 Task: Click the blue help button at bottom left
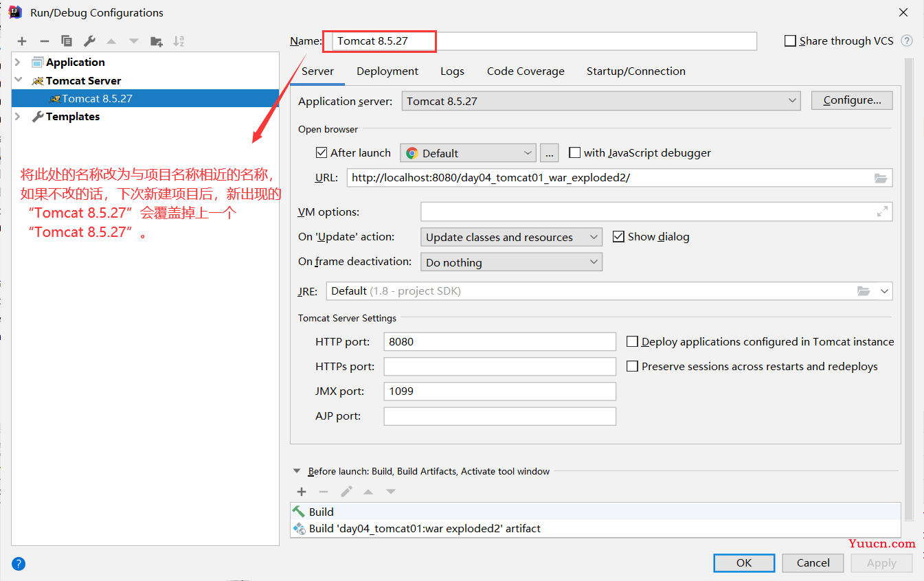coord(19,564)
